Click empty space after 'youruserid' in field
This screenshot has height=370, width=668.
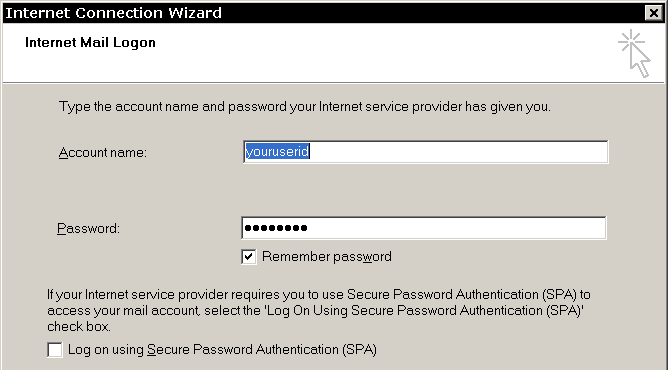click(458, 152)
